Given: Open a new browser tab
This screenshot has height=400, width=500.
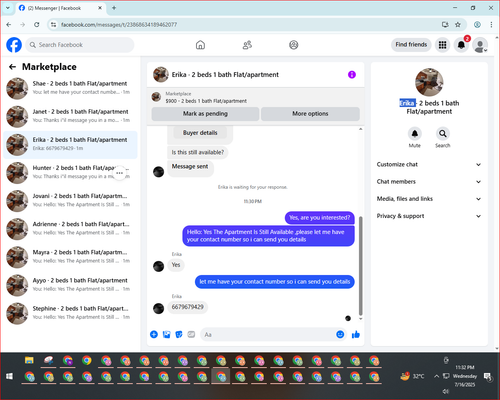Looking at the screenshot, I should click(x=114, y=8).
